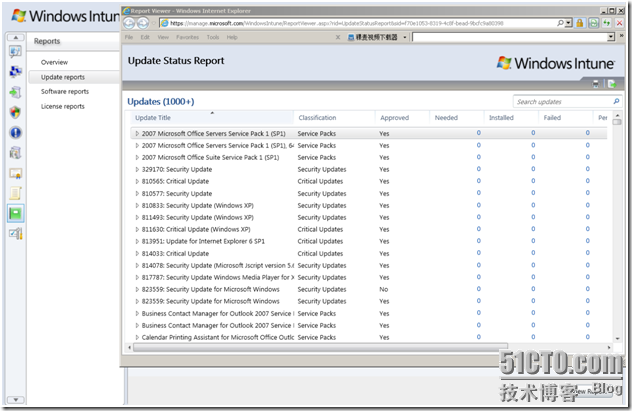Image resolution: width=632 pixels, height=411 pixels.
Task: Click the vertical scrollbar down arrow of table
Action: tap(617, 338)
